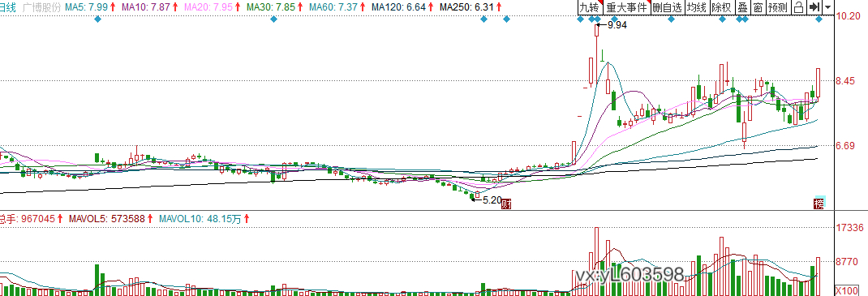Open the 重大事件 major events button

pos(626,7)
